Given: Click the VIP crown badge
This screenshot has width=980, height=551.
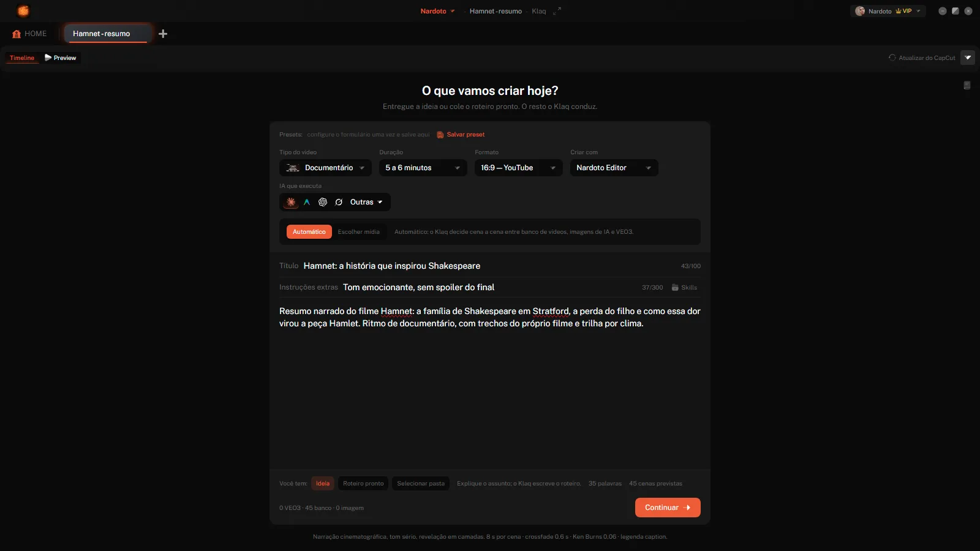Looking at the screenshot, I should click(903, 11).
